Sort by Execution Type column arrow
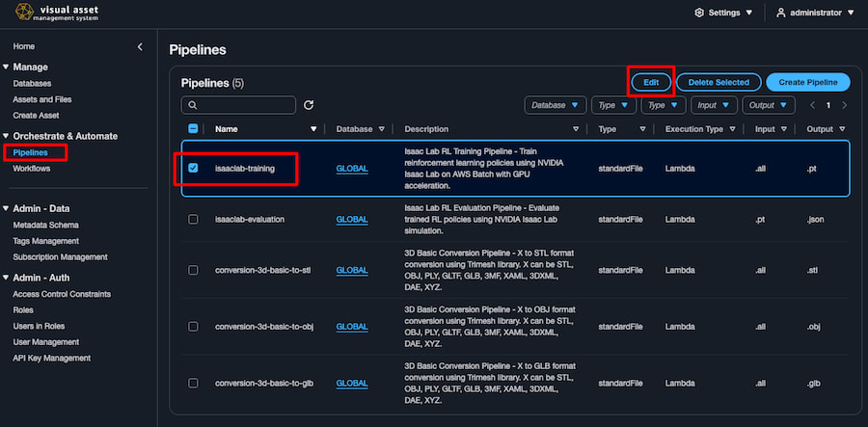 coord(732,129)
